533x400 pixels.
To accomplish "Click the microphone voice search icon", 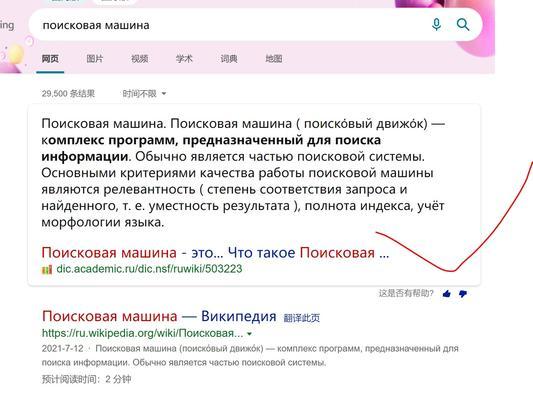I will (436, 25).
